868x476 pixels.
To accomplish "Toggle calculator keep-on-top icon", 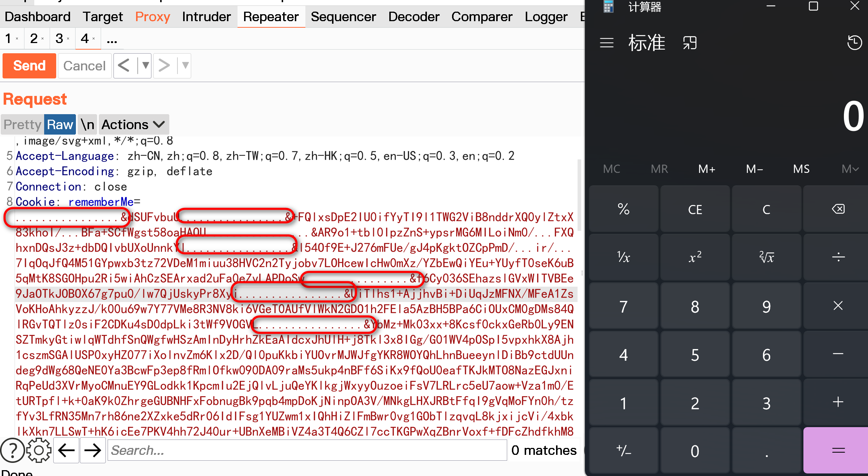I will coord(690,43).
